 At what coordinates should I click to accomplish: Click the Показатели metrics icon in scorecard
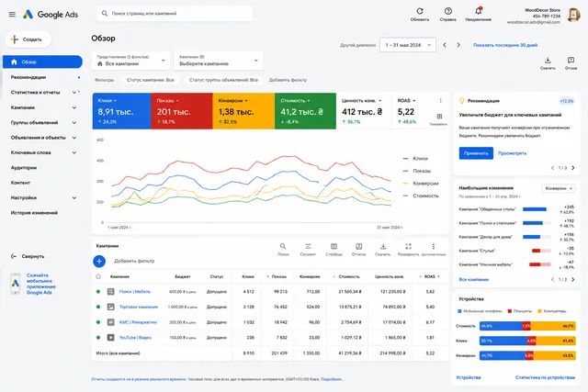tap(439, 117)
